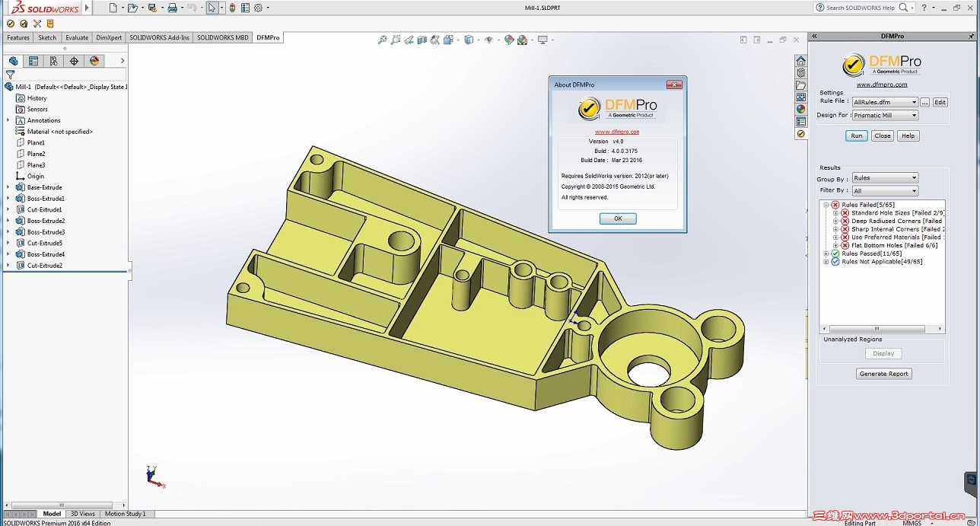Open www.dfmpro.com link in task pane

click(882, 84)
